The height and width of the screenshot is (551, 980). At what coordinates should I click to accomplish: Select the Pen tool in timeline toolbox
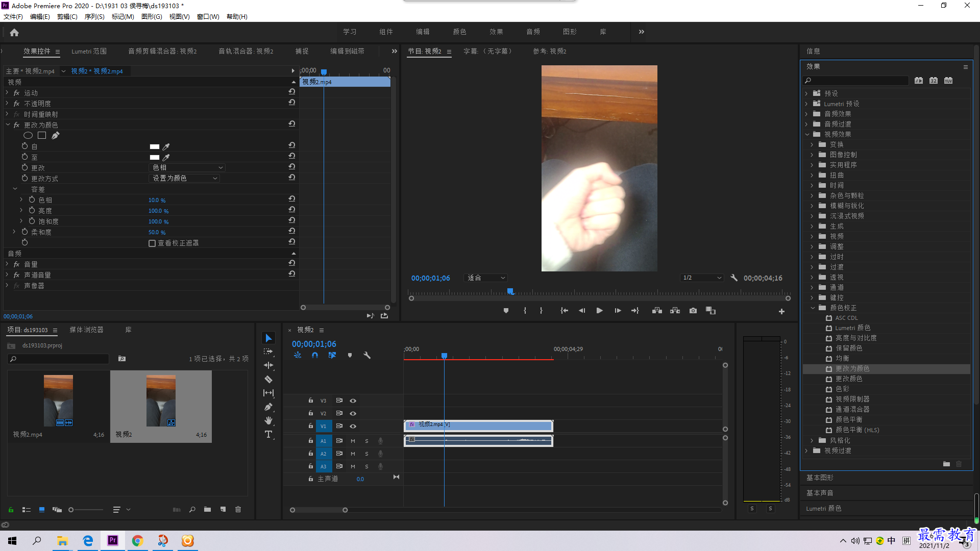268,407
